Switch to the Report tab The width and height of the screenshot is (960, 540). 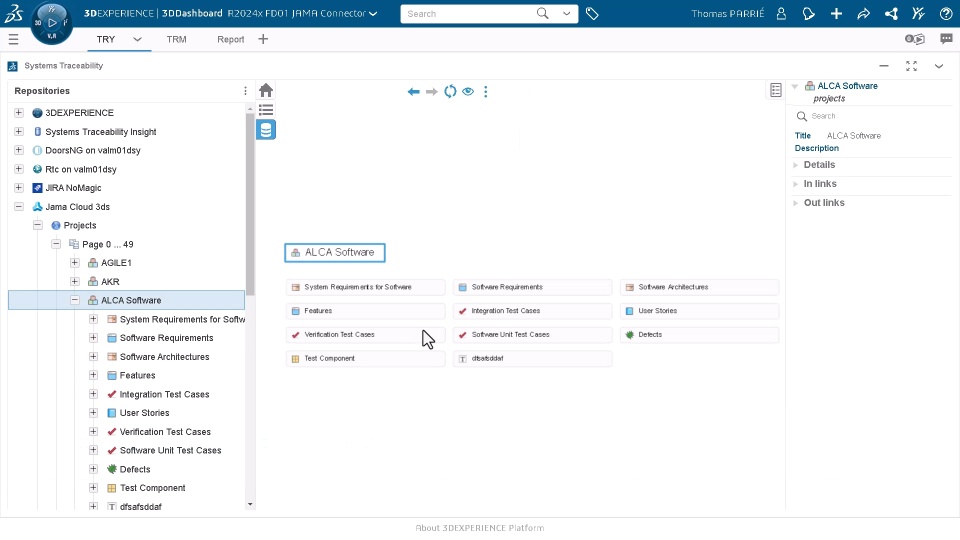pyautogui.click(x=231, y=39)
